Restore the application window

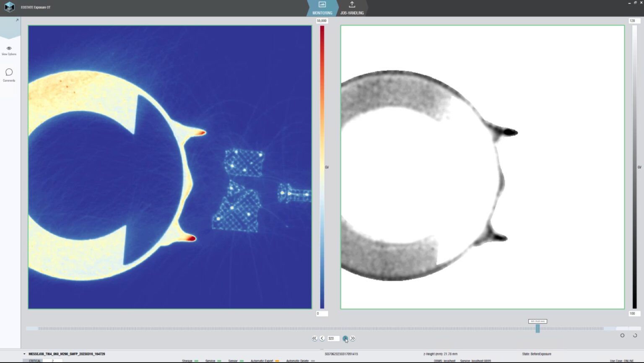(x=635, y=3)
